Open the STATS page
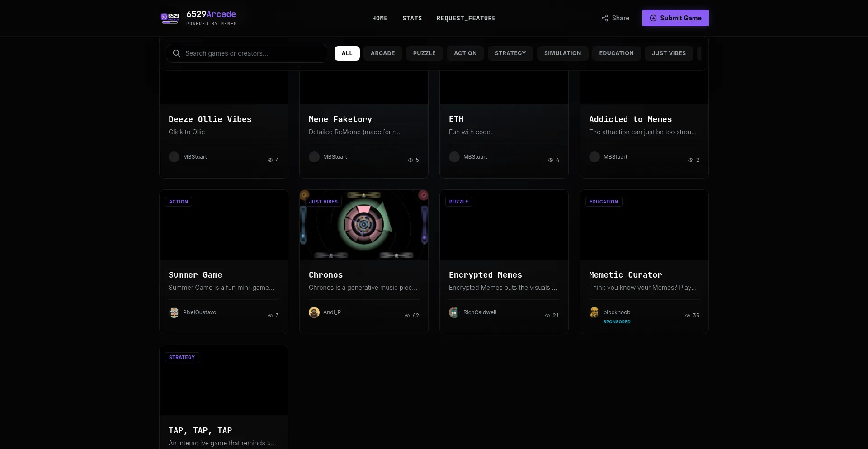The height and width of the screenshot is (449, 868). (x=412, y=19)
